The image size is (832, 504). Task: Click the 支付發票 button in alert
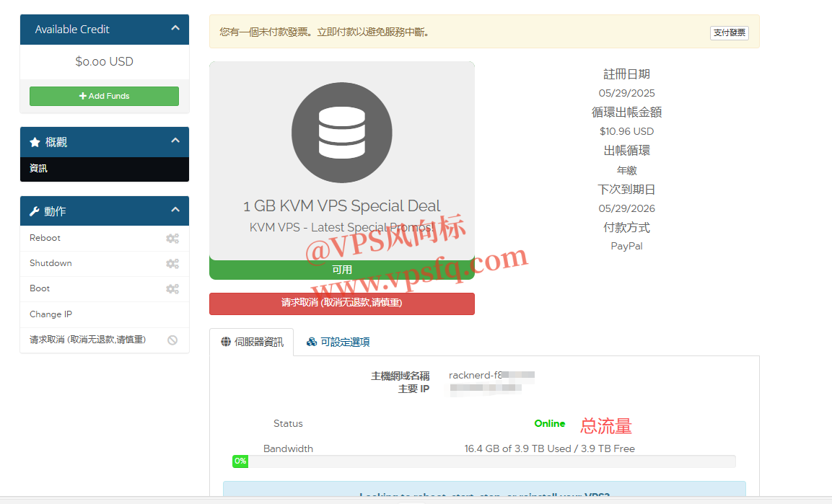pyautogui.click(x=729, y=33)
